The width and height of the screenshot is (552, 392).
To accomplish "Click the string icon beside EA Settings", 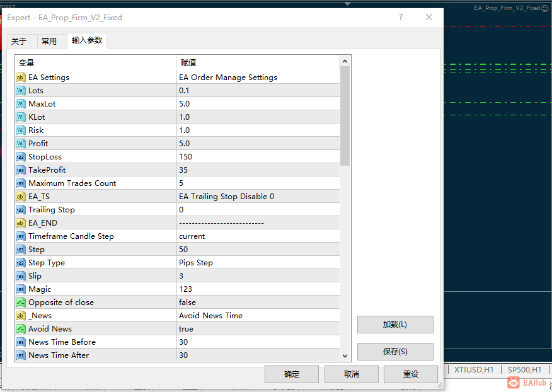I will point(20,78).
